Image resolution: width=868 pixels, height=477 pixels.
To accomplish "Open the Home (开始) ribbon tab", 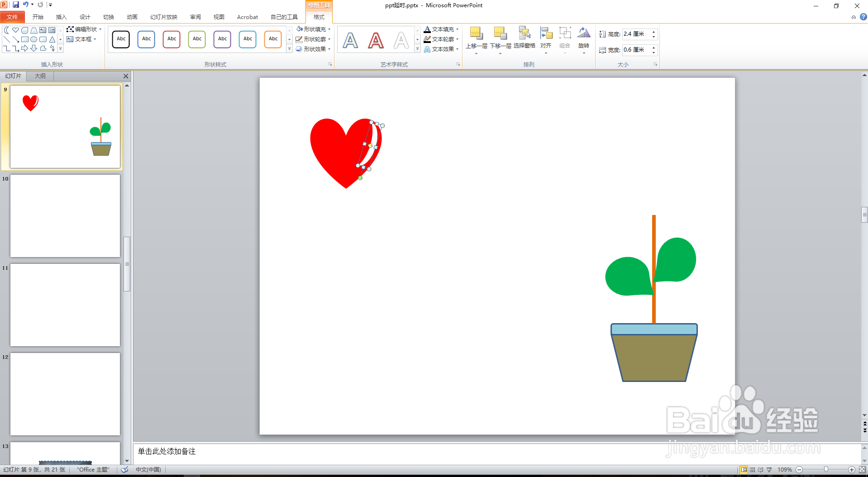I will pos(38,17).
